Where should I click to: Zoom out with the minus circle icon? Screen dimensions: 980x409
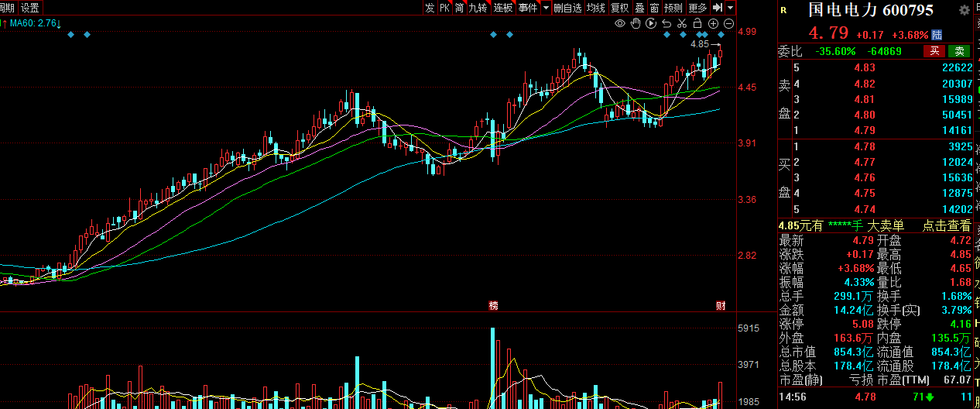click(x=728, y=24)
